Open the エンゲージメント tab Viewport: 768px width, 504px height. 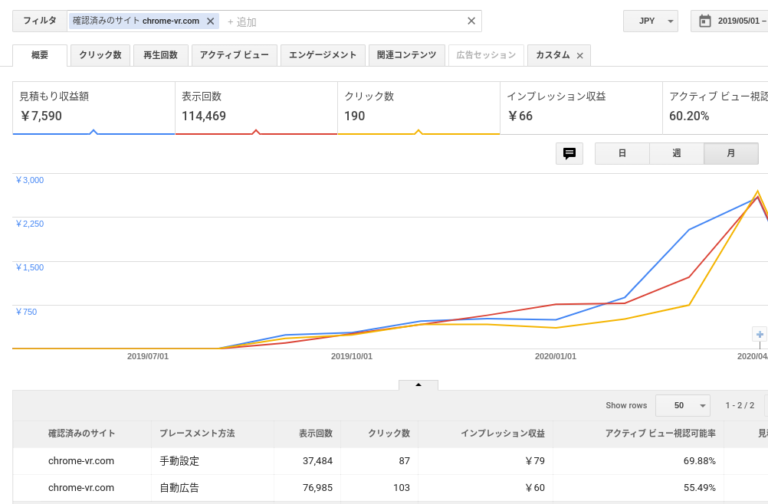(323, 55)
